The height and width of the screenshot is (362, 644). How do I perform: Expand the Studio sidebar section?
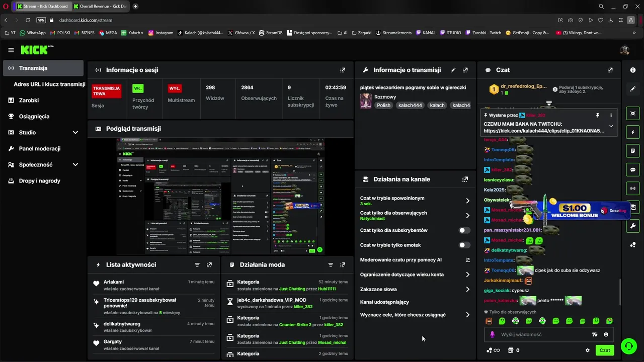coord(75,133)
